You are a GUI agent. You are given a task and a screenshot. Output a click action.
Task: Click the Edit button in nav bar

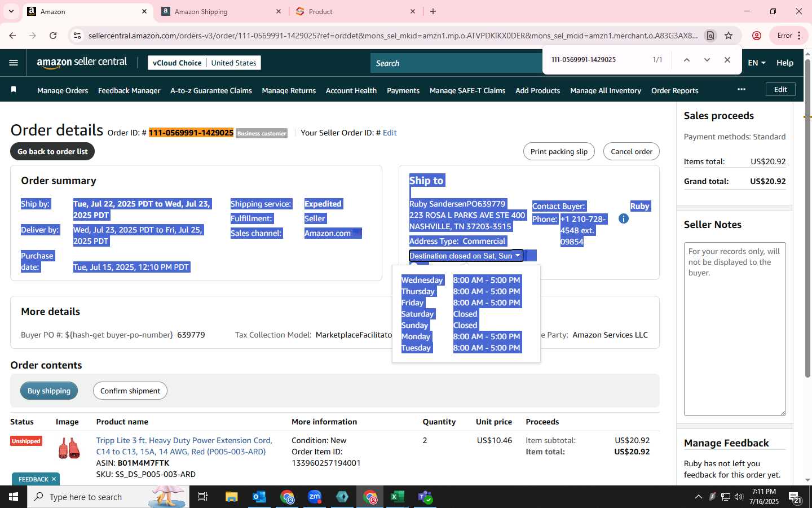(780, 89)
